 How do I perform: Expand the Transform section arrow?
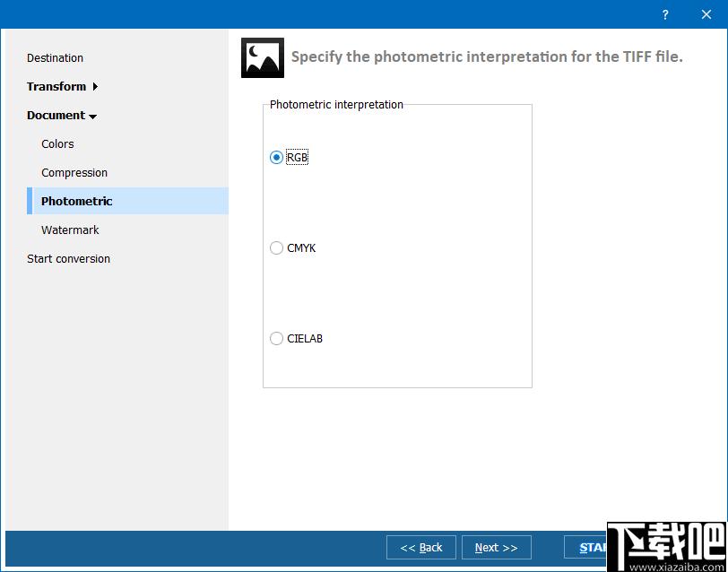click(95, 86)
